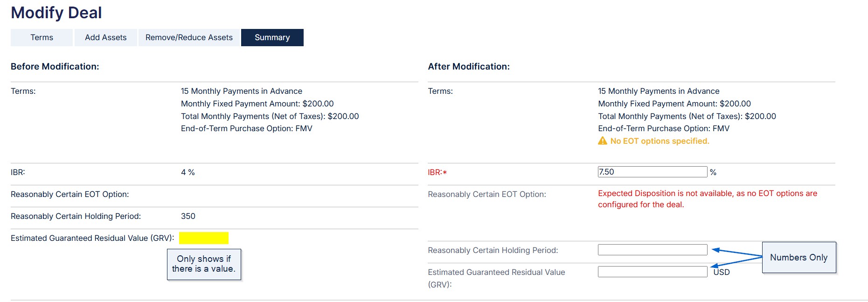
Task: Click the yellow warning triangle icon
Action: [x=603, y=141]
